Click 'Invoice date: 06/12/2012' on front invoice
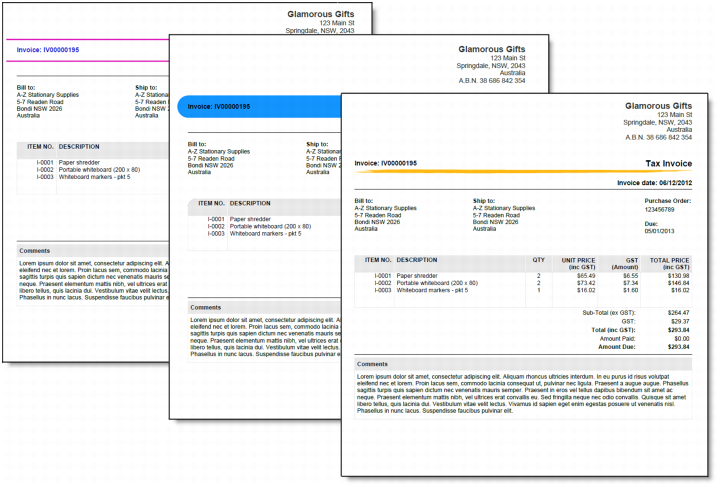The width and height of the screenshot is (718, 486). 654,183
